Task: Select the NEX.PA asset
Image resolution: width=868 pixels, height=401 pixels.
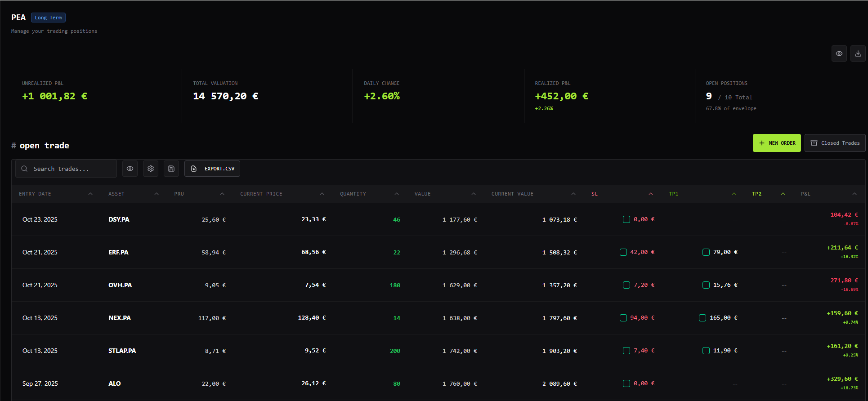Action: point(120,318)
